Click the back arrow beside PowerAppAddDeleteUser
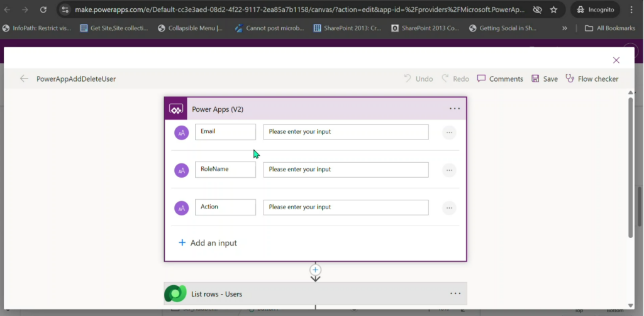The height and width of the screenshot is (316, 644). (24, 79)
